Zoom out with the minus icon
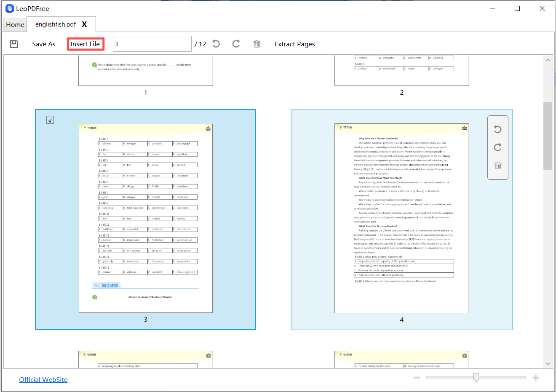Image resolution: width=556 pixels, height=392 pixels. [x=417, y=377]
